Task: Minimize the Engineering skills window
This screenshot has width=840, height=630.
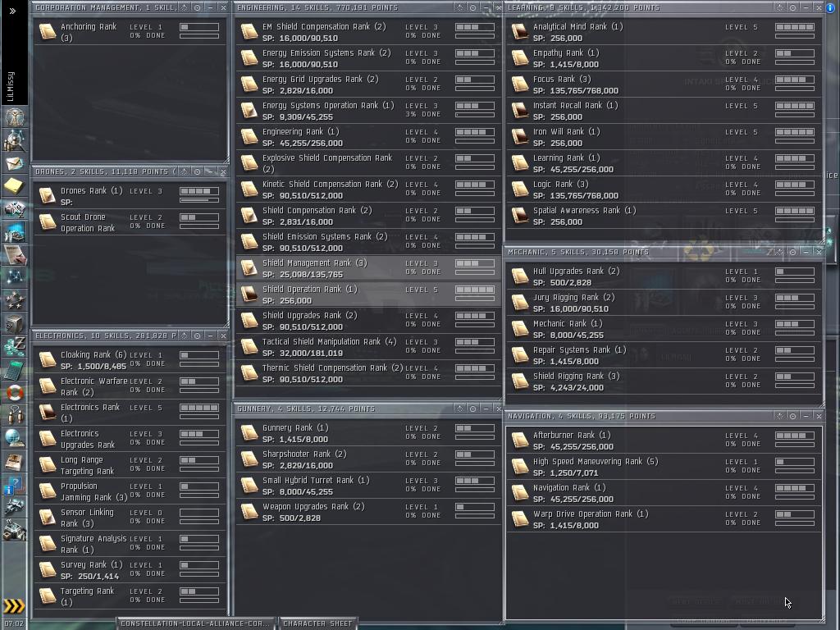Action: pos(486,8)
